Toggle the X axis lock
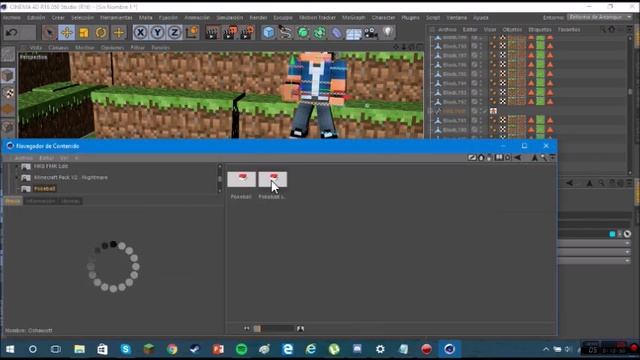 (140, 33)
